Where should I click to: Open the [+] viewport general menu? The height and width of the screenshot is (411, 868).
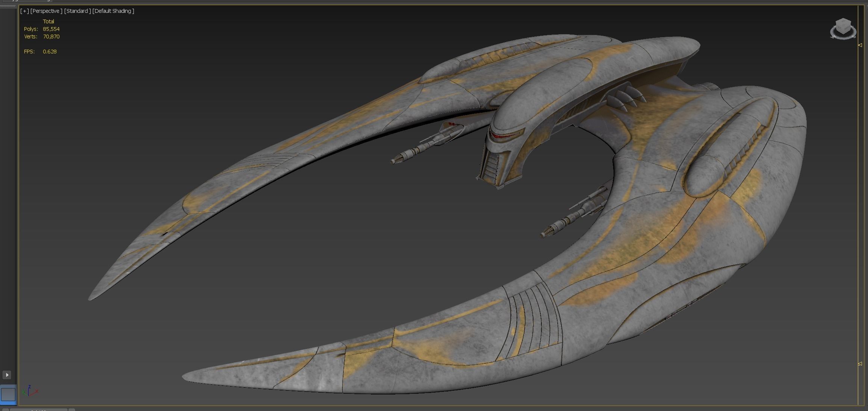(24, 11)
